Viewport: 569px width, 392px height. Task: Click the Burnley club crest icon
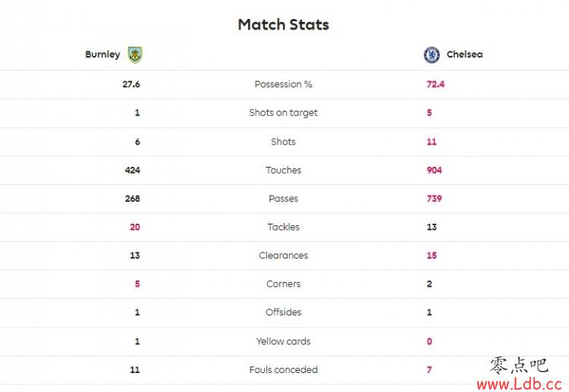pyautogui.click(x=135, y=55)
